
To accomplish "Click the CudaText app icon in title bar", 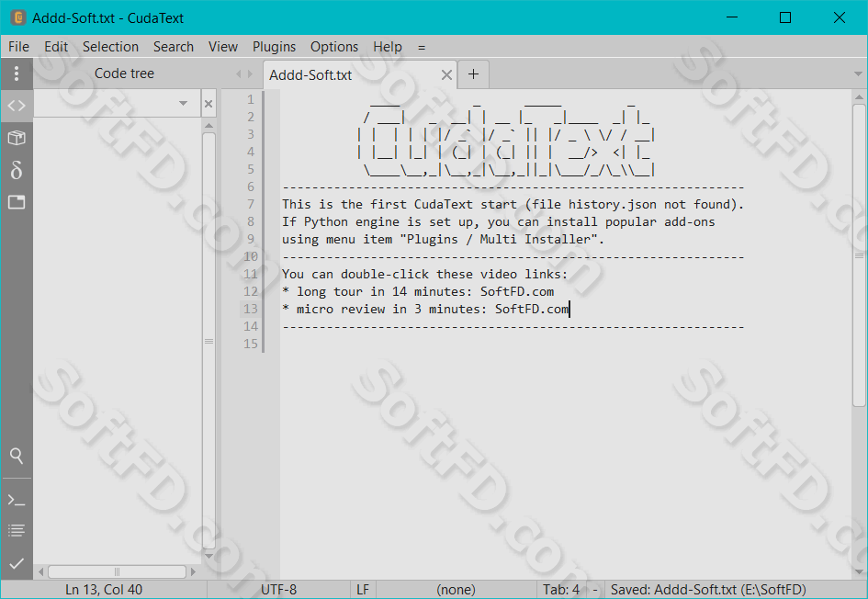I will click(18, 17).
